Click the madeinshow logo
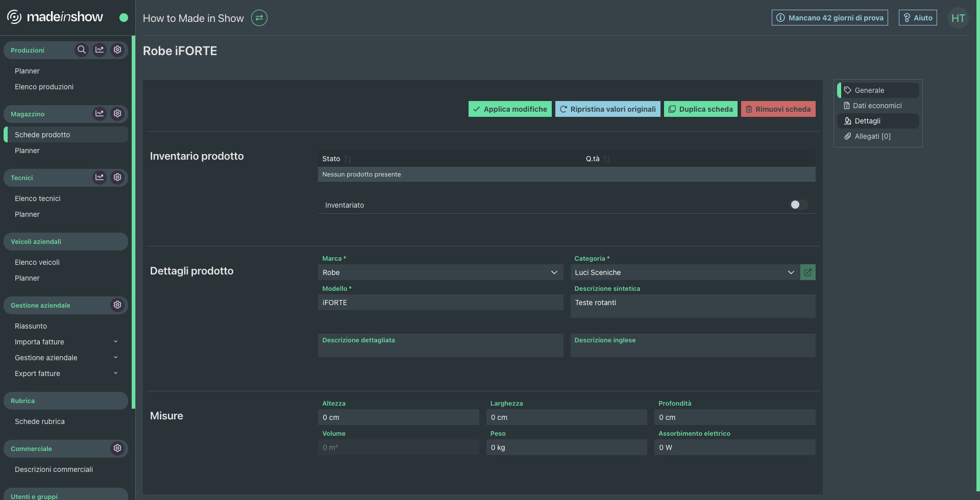Viewport: 980px width, 500px height. (55, 17)
